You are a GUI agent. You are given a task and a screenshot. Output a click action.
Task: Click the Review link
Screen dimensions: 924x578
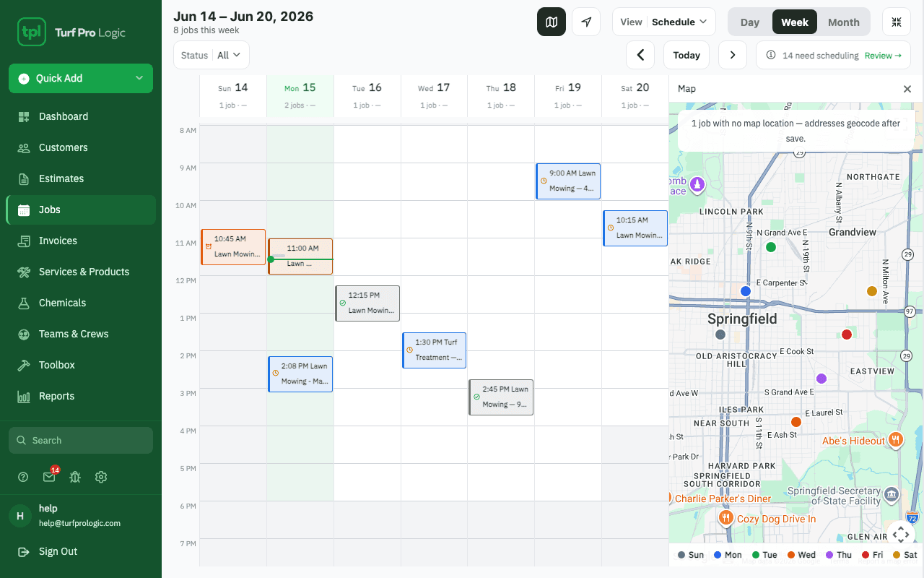pyautogui.click(x=883, y=55)
